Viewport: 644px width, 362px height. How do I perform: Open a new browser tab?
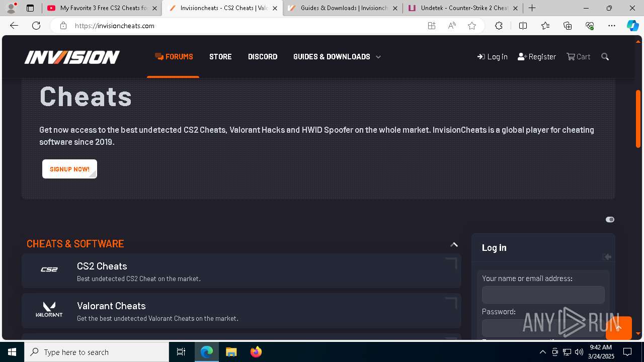532,8
